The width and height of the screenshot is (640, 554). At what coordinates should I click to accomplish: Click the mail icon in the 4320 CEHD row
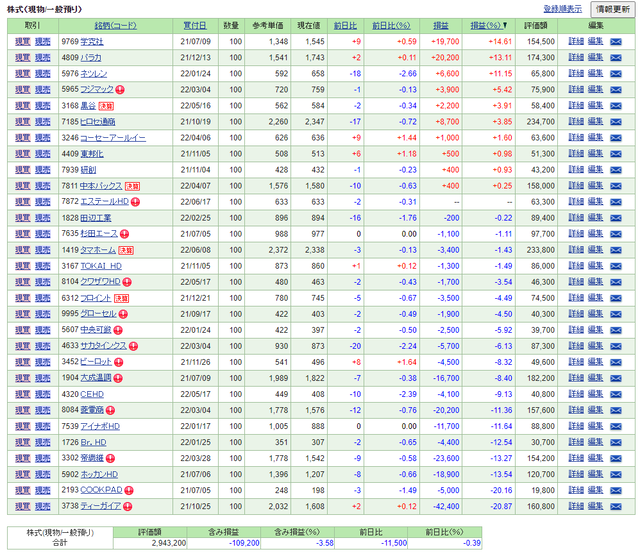pos(616,394)
